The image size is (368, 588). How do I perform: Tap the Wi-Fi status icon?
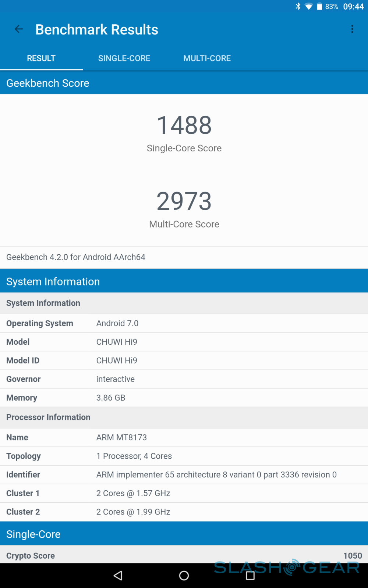click(x=309, y=7)
